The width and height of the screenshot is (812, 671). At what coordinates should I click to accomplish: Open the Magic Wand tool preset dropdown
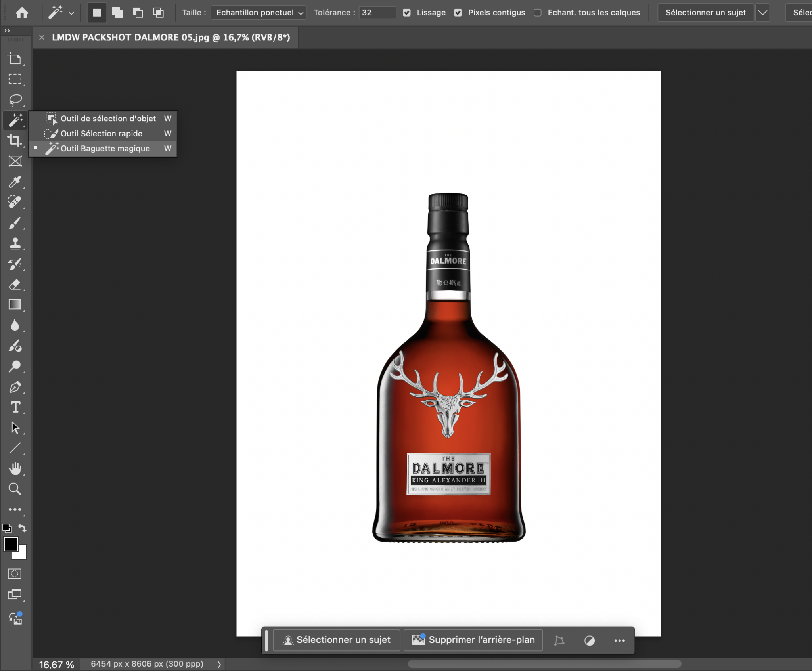click(x=71, y=13)
